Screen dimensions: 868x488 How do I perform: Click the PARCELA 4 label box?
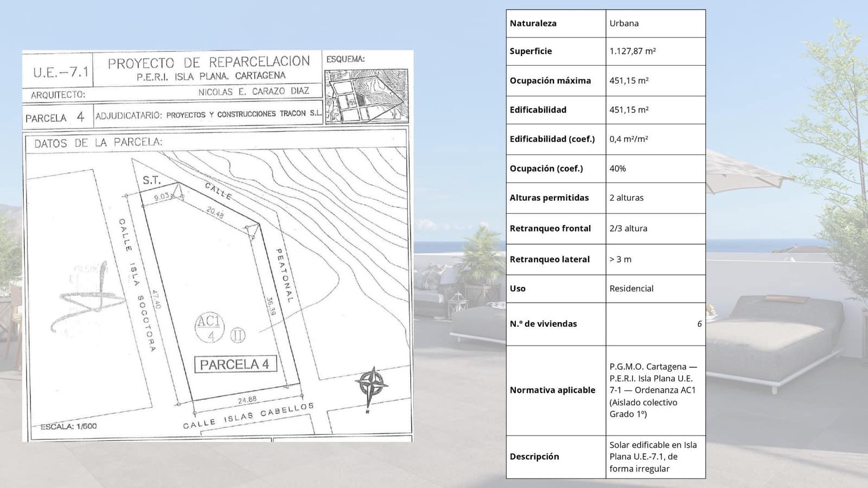point(235,365)
